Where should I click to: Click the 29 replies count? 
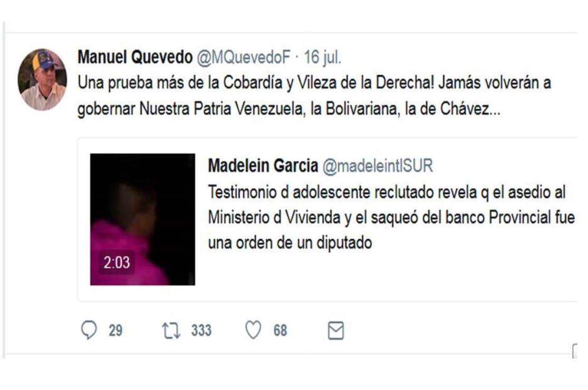[115, 330]
